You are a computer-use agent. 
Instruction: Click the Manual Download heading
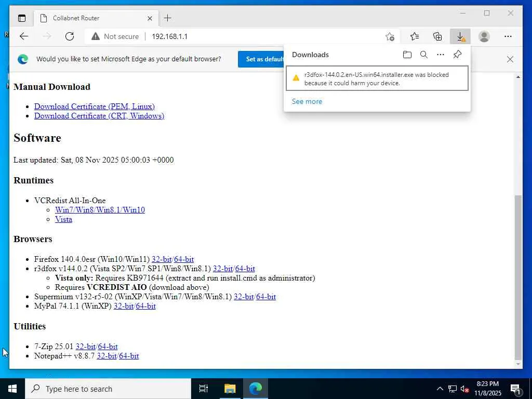(x=52, y=87)
